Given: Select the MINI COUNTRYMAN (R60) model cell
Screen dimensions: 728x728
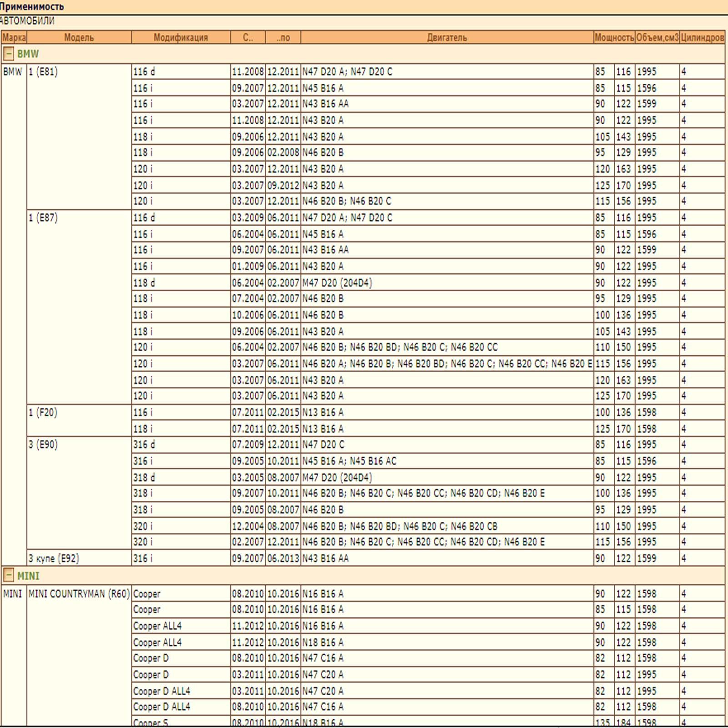Looking at the screenshot, I should pyautogui.click(x=79, y=594).
